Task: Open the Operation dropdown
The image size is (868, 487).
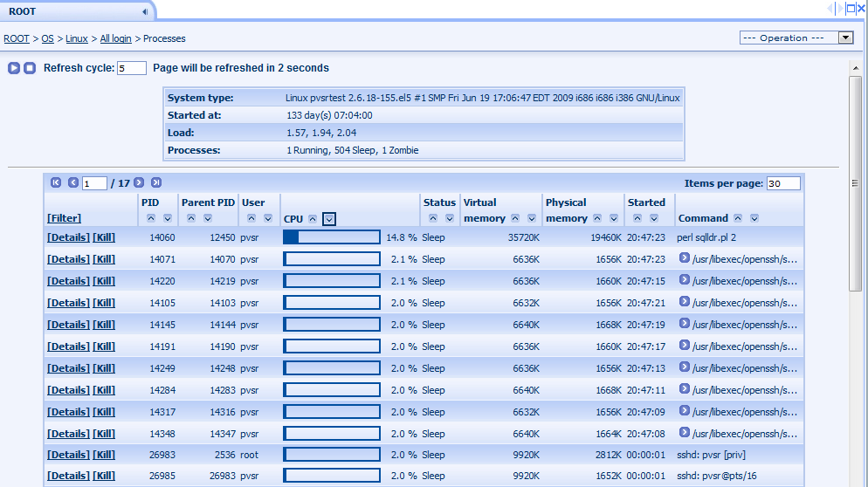Action: 796,38
